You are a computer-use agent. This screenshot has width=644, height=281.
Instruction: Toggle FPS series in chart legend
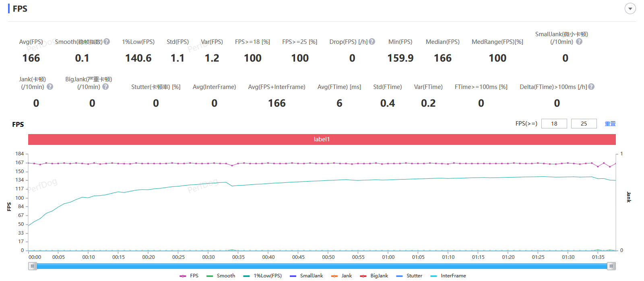(189, 276)
